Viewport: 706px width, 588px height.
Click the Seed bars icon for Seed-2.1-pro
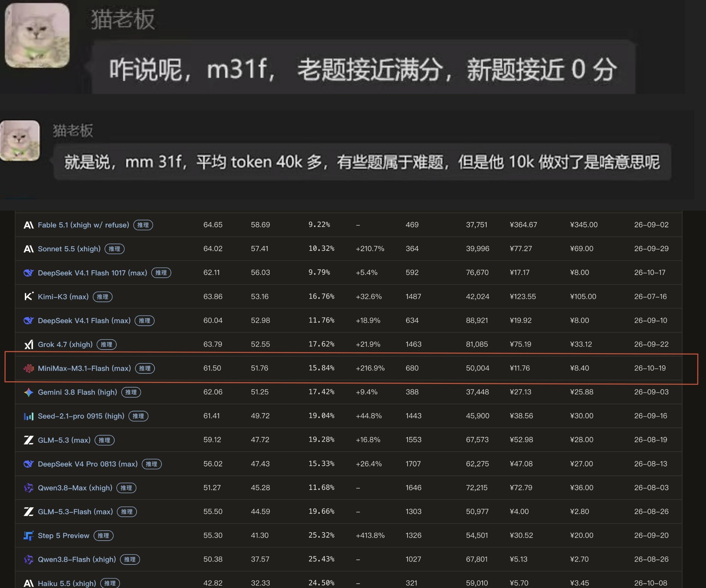(28, 416)
